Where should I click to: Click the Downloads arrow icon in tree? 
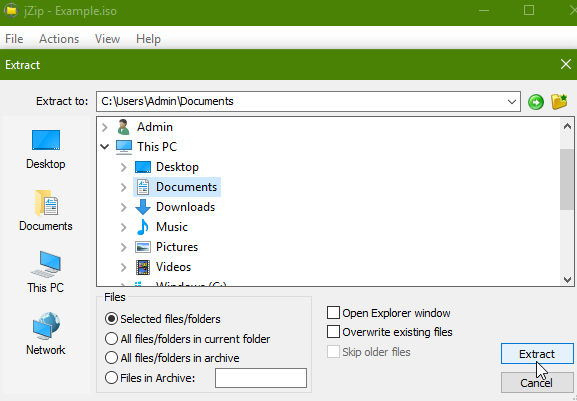tap(143, 207)
